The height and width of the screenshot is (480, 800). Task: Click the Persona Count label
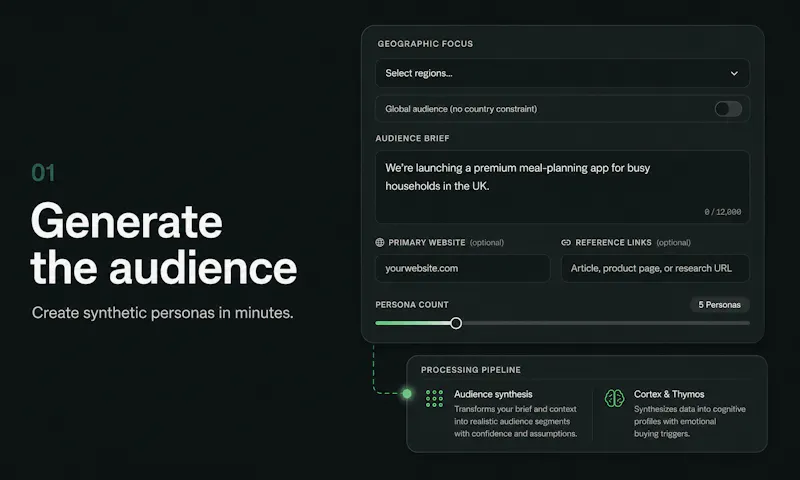click(412, 305)
